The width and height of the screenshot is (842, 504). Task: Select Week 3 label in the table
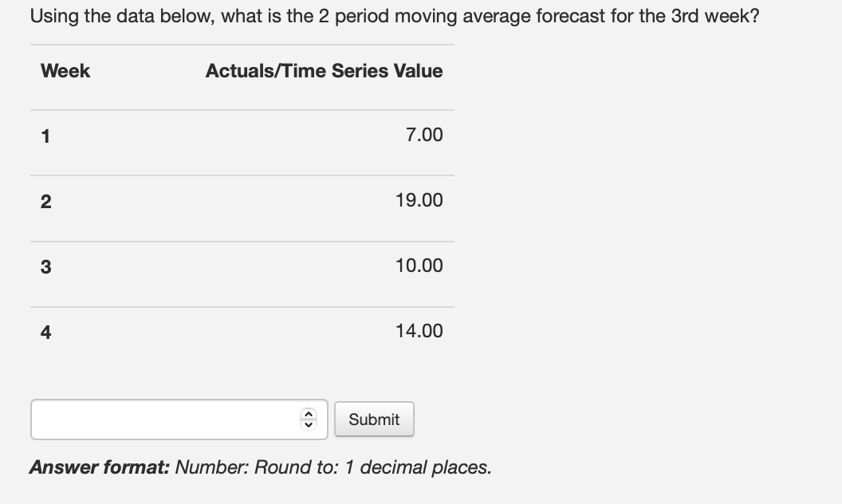(44, 266)
